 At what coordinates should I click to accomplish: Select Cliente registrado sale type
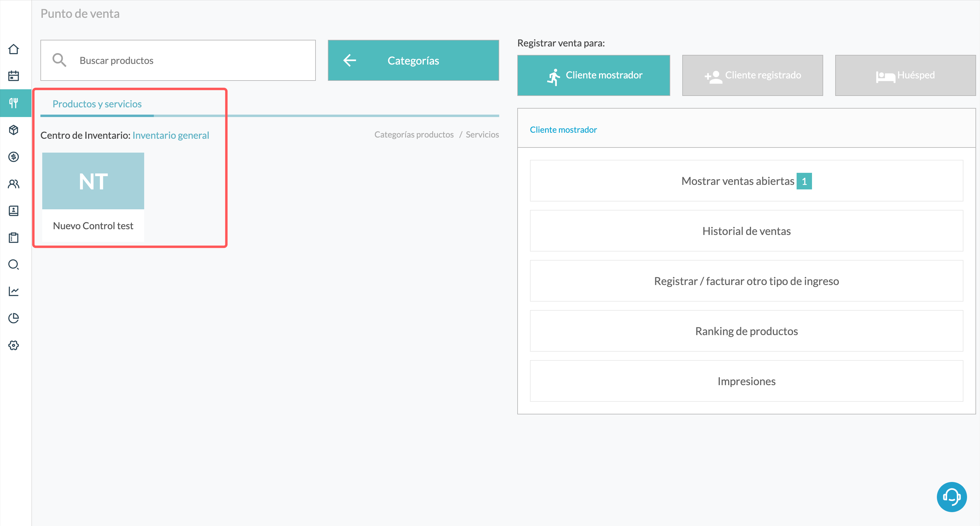pos(752,75)
